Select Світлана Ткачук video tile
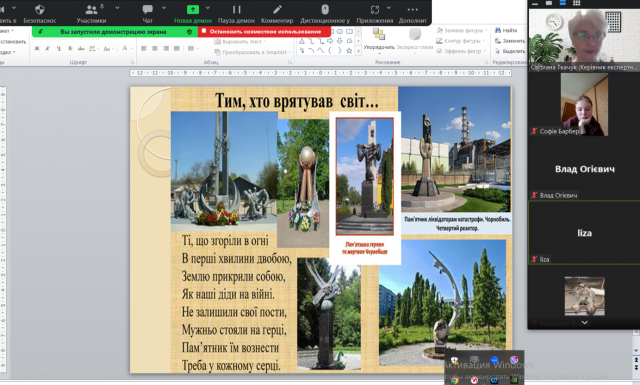 pos(584,40)
